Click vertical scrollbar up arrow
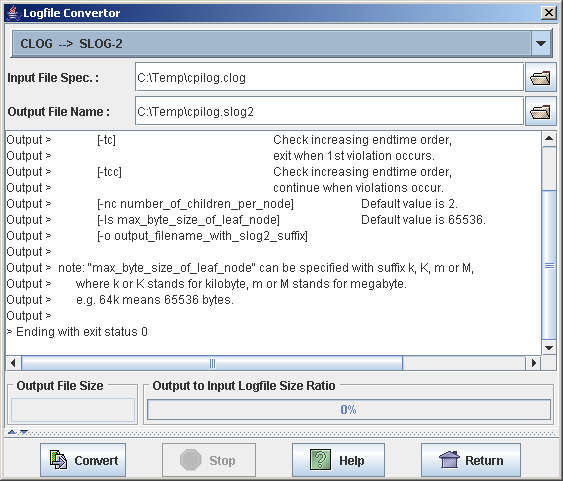Screen dimensions: 563x481 pyautogui.click(x=549, y=139)
